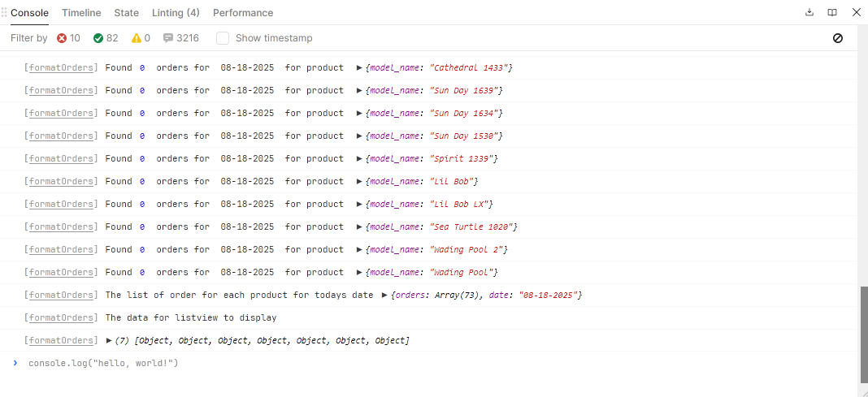
Task: Filter by green success count icon
Action: tap(98, 38)
